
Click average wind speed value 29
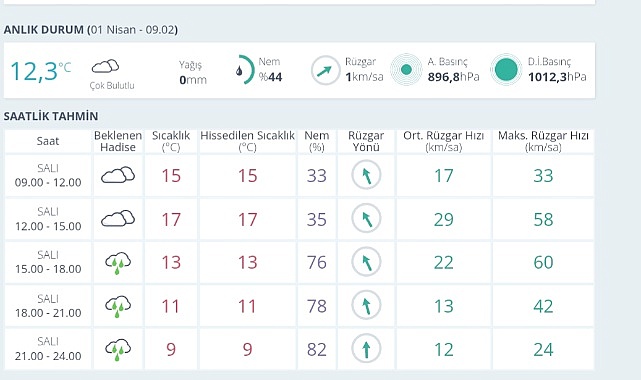[x=444, y=219]
